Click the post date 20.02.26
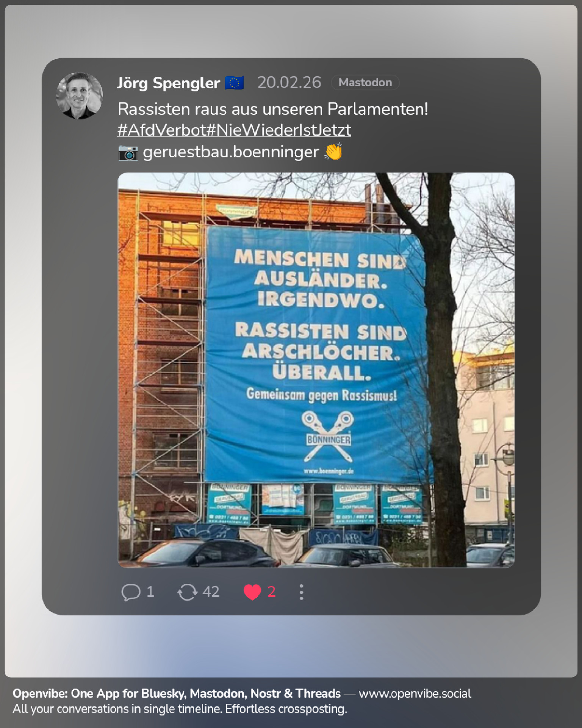The height and width of the screenshot is (728, 582). [x=289, y=82]
